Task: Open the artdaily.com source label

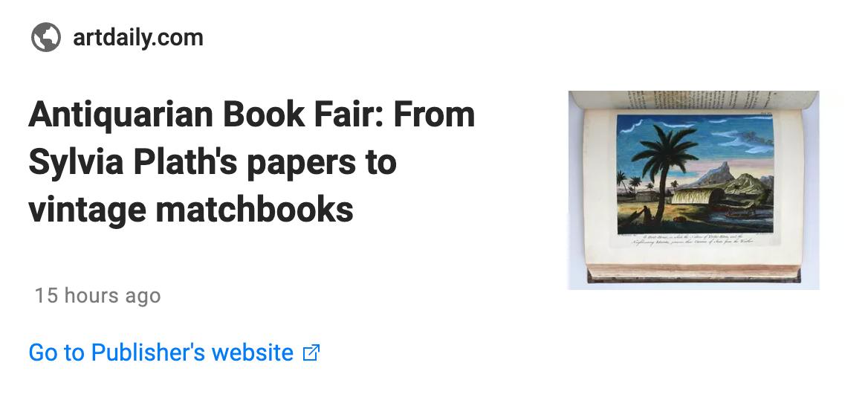Action: pos(137,38)
